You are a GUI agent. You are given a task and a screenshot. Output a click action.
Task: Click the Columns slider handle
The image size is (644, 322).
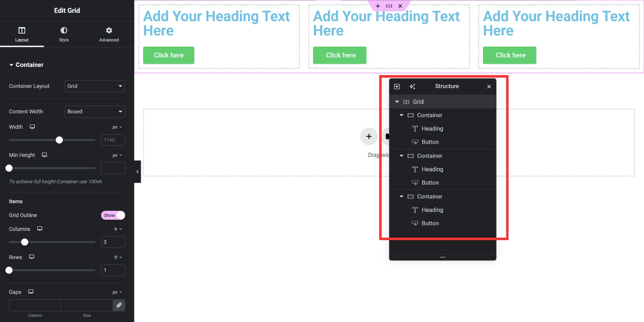pyautogui.click(x=25, y=242)
